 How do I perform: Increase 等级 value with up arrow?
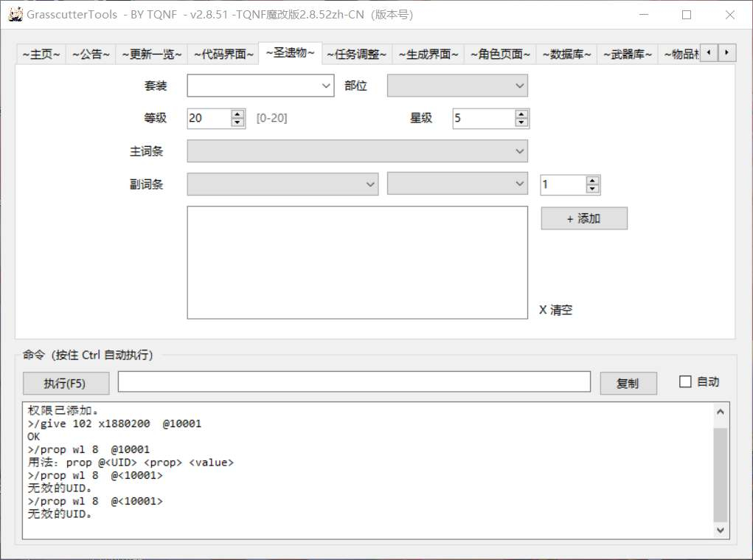point(237,114)
